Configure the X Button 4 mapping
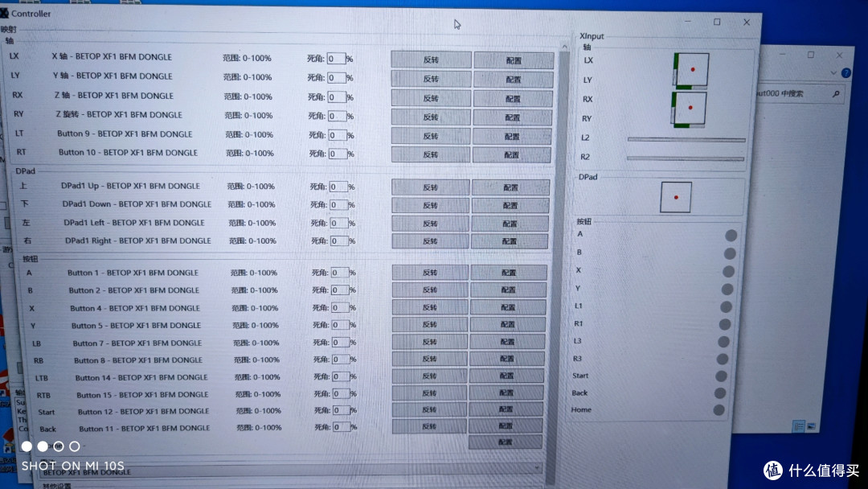Viewport: 868px width, 489px height. pyautogui.click(x=508, y=307)
